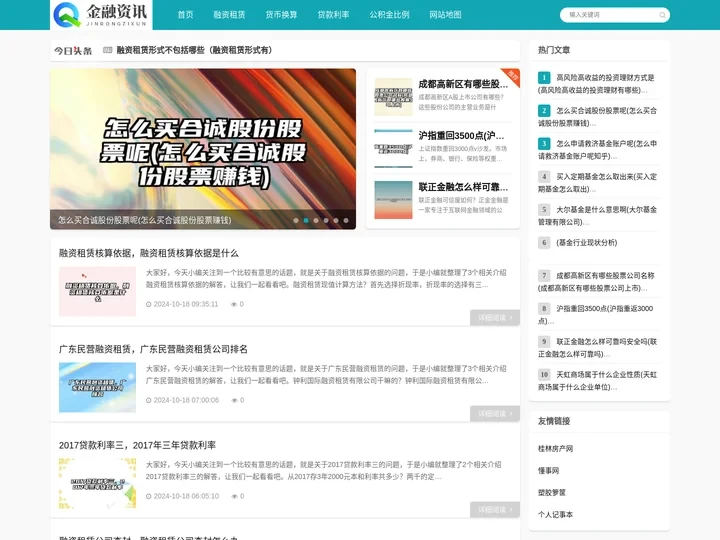The height and width of the screenshot is (540, 720).
Task: Open hot article 怎么买合诚股份股票呢
Action: coord(597,117)
